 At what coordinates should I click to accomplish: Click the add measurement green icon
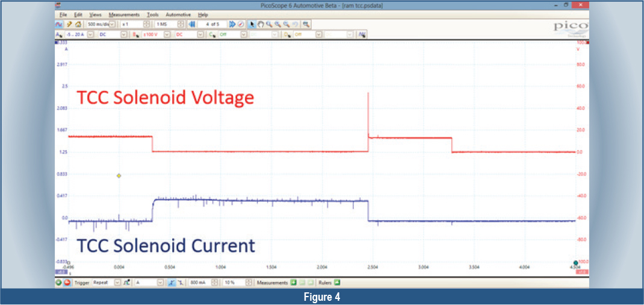coord(293,282)
